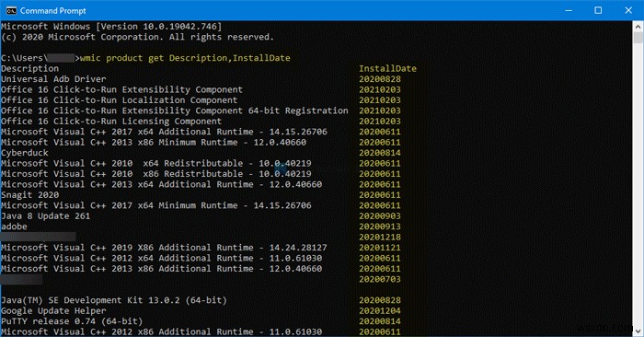Click the 'wmic product get Description,InstallDate' command

185,58
